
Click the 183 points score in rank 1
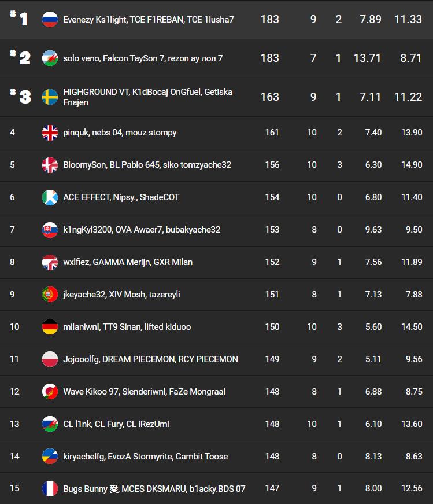(270, 19)
